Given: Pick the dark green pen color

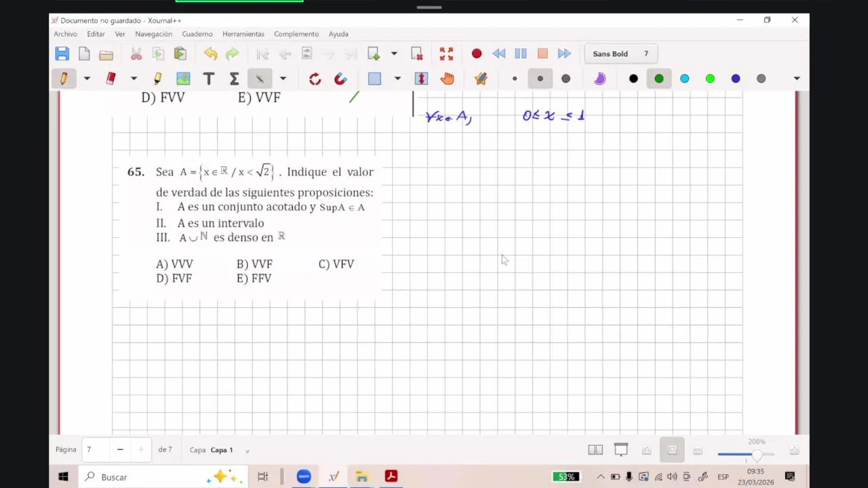Looking at the screenshot, I should pos(659,79).
